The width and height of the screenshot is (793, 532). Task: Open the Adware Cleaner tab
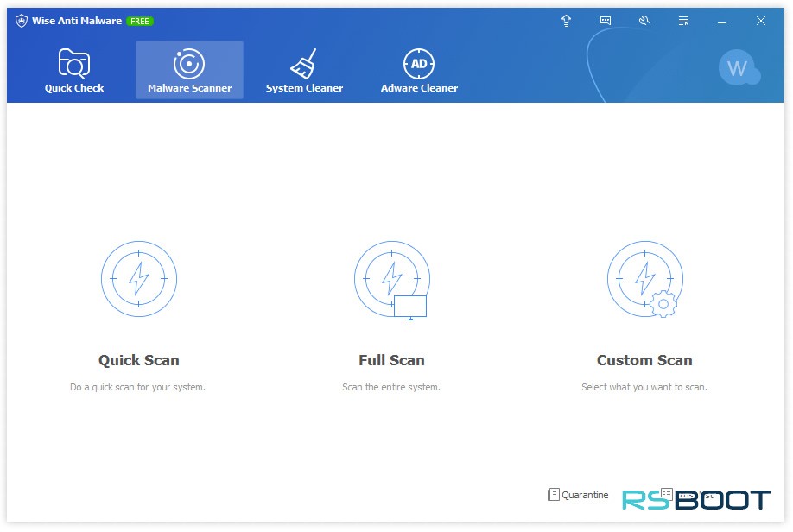[x=419, y=70]
